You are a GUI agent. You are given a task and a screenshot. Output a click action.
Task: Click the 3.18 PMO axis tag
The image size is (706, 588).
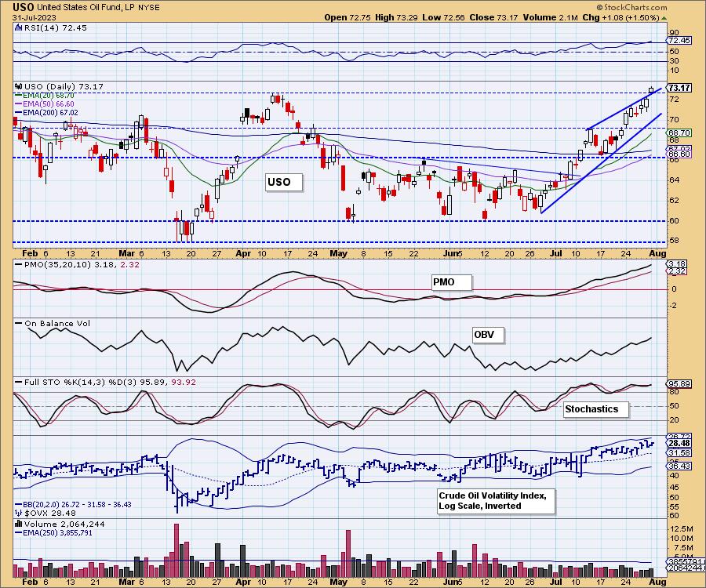(x=677, y=264)
